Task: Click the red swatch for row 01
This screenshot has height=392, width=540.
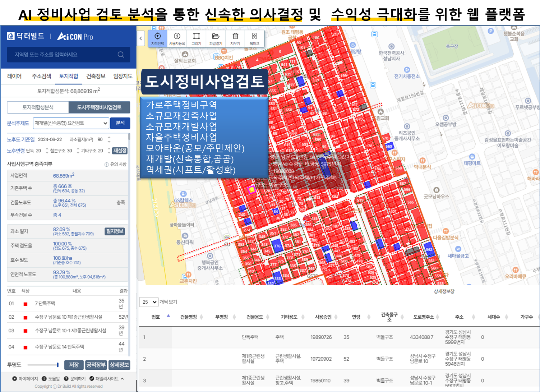Action: (26, 304)
